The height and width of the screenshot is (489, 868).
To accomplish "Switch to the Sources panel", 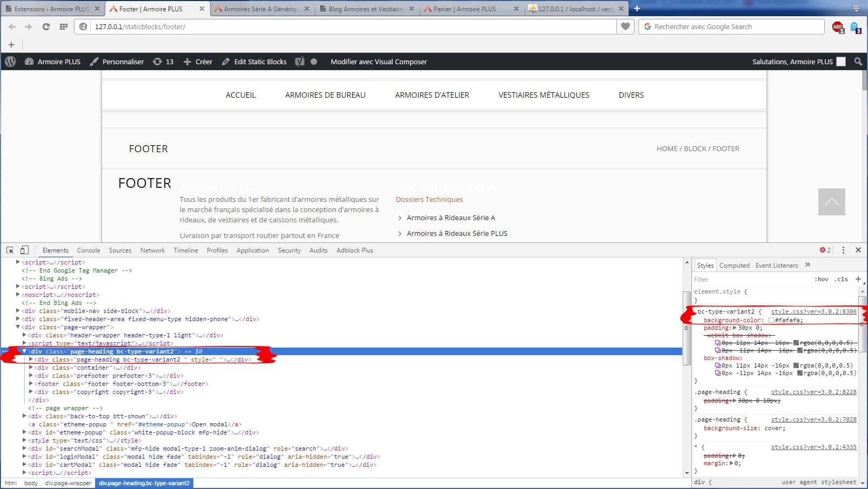I will (120, 250).
